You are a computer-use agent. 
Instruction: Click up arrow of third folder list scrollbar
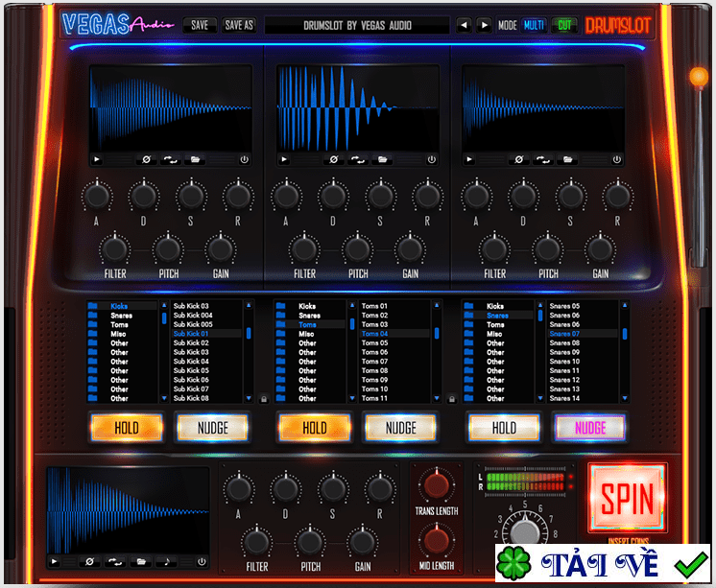pyautogui.click(x=540, y=305)
